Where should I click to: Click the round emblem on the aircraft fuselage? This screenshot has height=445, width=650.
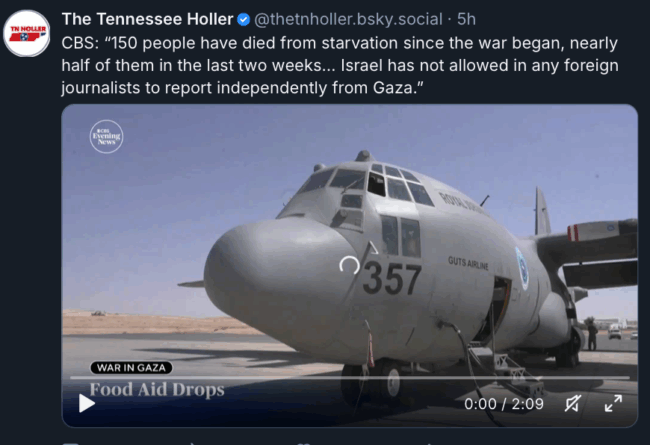[522, 268]
